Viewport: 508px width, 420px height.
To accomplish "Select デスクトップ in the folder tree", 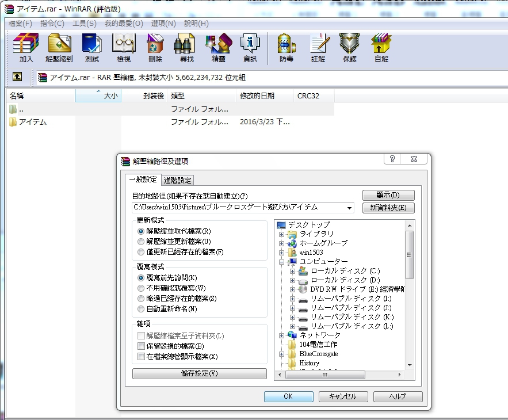I will click(309, 224).
